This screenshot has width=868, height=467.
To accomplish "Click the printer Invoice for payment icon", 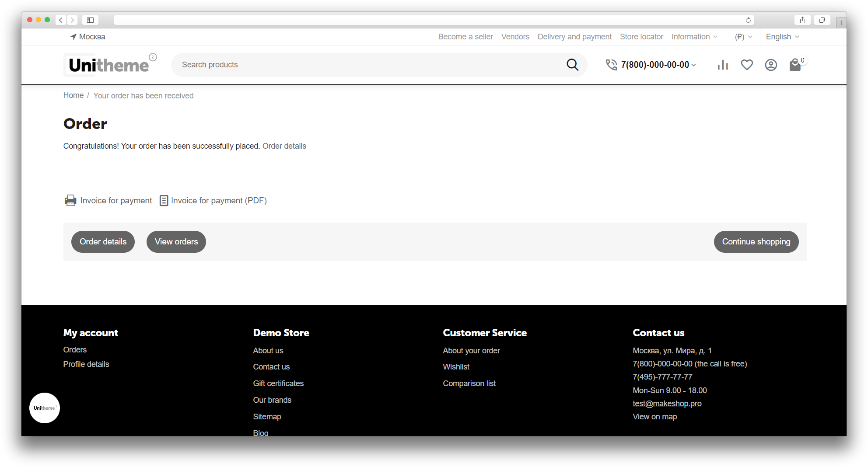I will pyautogui.click(x=70, y=201).
